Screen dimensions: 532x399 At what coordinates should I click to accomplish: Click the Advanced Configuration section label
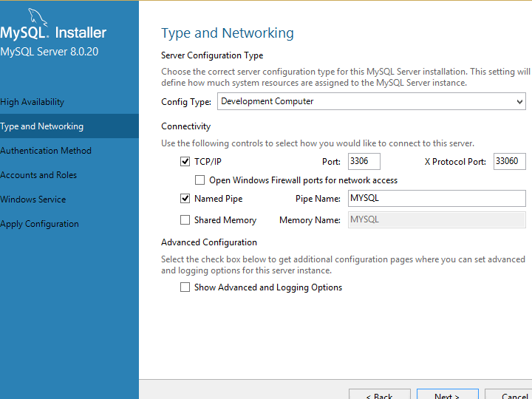(209, 242)
